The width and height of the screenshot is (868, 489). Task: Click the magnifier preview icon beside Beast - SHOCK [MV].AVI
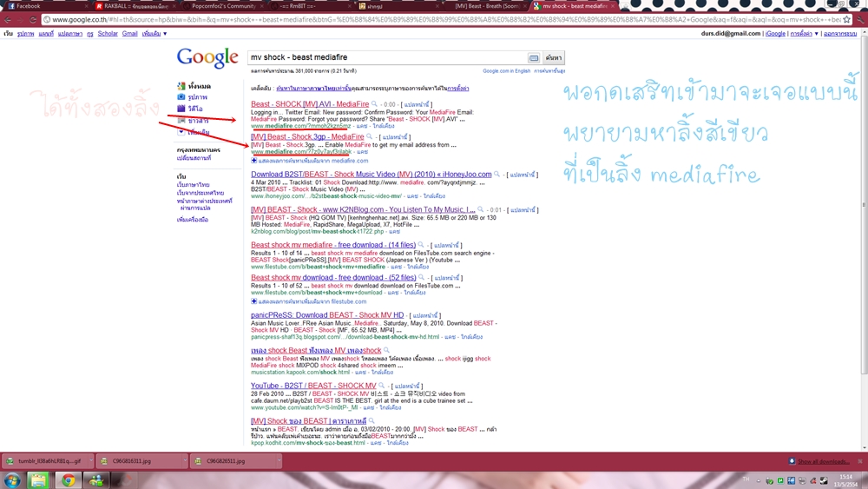point(374,103)
